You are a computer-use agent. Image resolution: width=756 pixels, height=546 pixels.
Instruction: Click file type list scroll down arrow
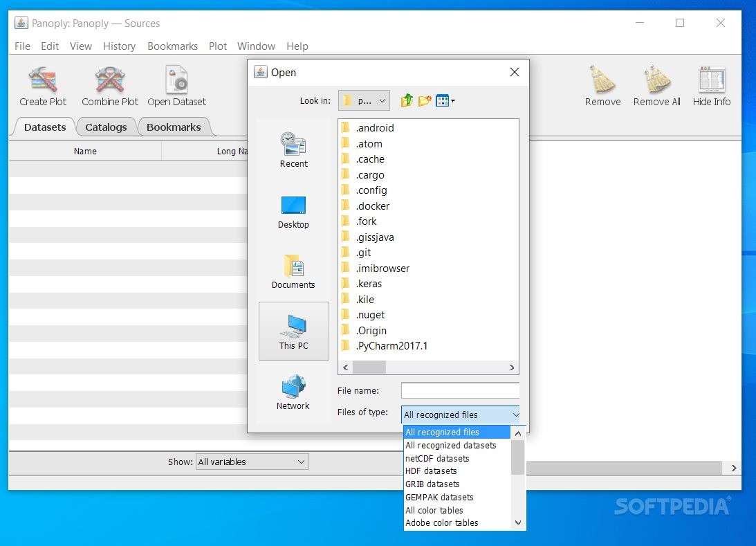pyautogui.click(x=518, y=523)
